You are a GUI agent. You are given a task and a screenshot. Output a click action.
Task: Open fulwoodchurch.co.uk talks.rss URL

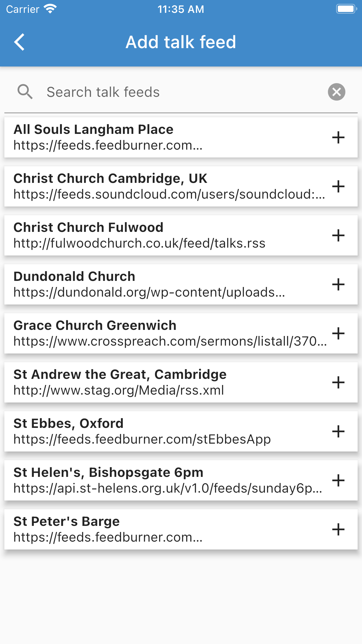point(139,243)
